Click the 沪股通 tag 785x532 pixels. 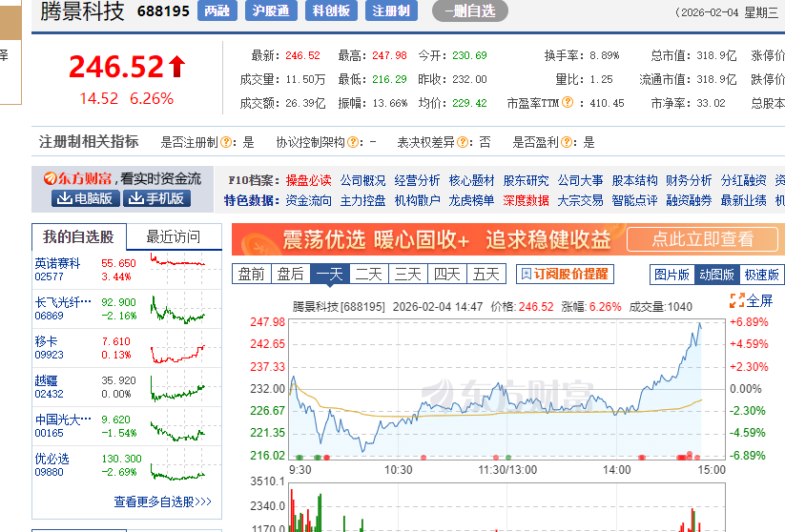(271, 10)
